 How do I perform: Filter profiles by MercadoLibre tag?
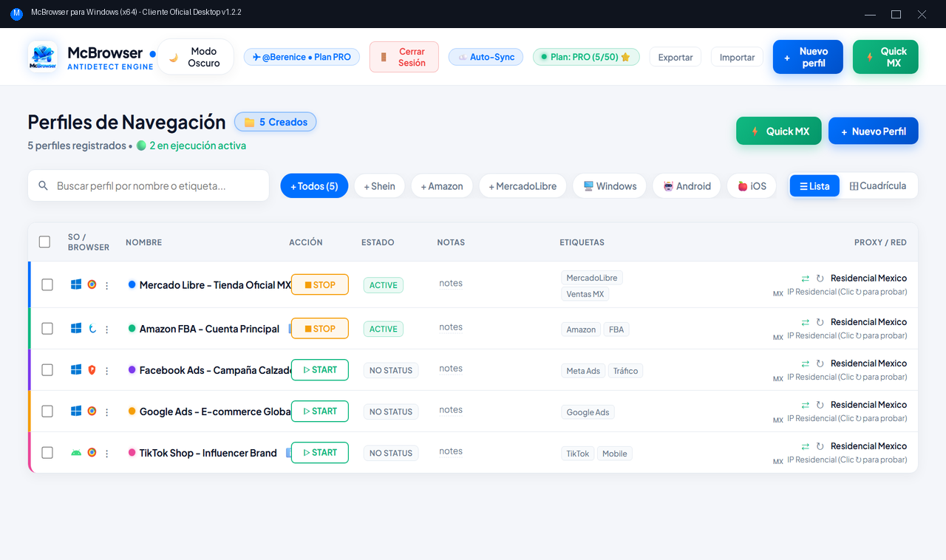[523, 186]
